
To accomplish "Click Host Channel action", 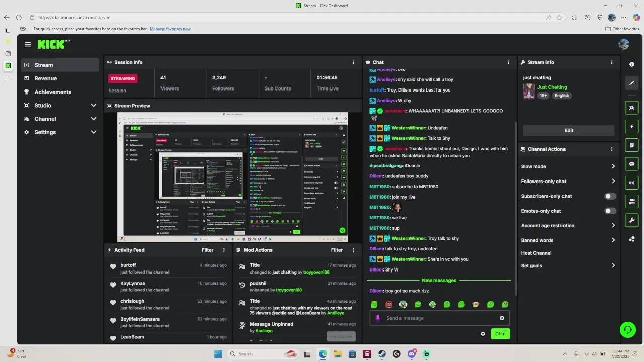I will click(x=536, y=253).
